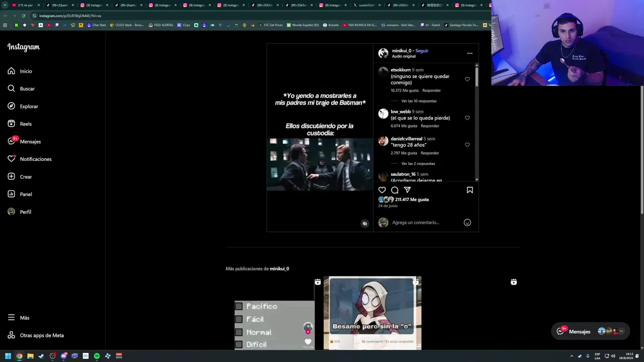Open danielr.villarreal's avatar
644x362 pixels.
point(383,141)
